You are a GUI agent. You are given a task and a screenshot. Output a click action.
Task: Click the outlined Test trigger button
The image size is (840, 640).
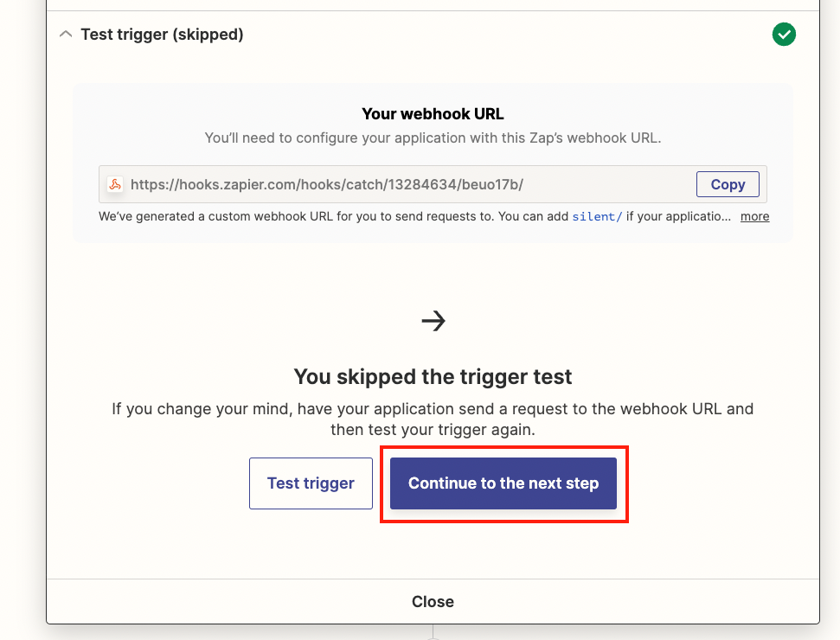click(x=311, y=483)
